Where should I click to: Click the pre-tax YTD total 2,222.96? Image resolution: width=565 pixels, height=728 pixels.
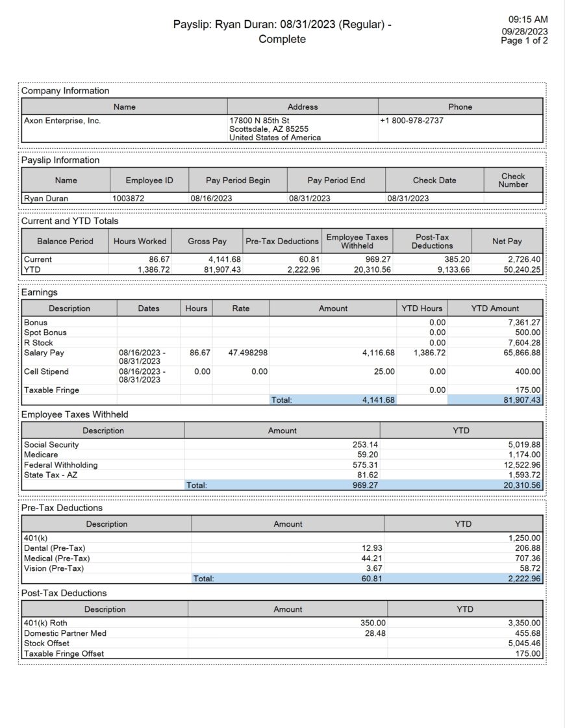coord(524,579)
